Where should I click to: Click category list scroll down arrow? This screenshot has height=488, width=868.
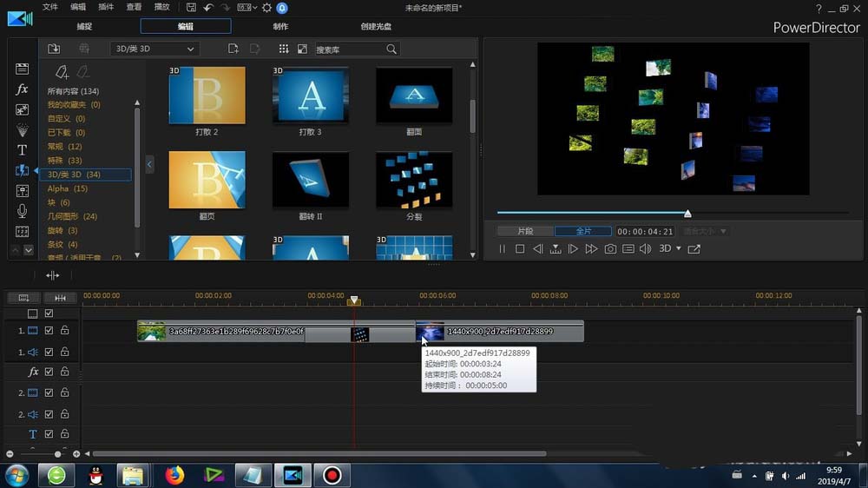pyautogui.click(x=137, y=255)
